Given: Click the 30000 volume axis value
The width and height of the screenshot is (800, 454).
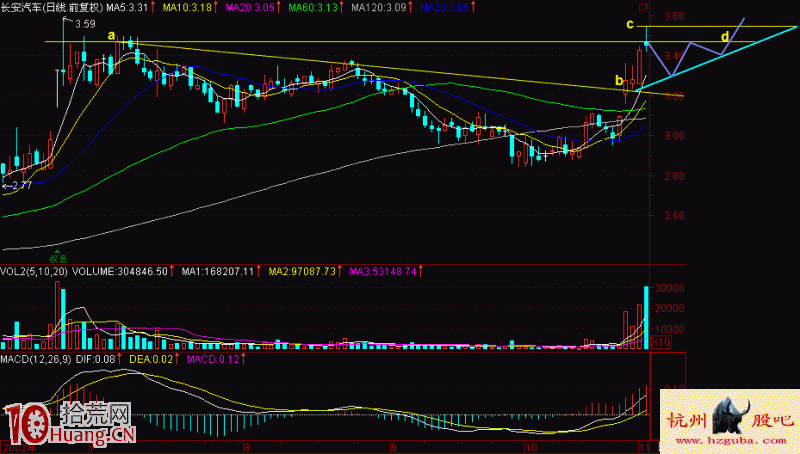Looking at the screenshot, I should tap(670, 288).
